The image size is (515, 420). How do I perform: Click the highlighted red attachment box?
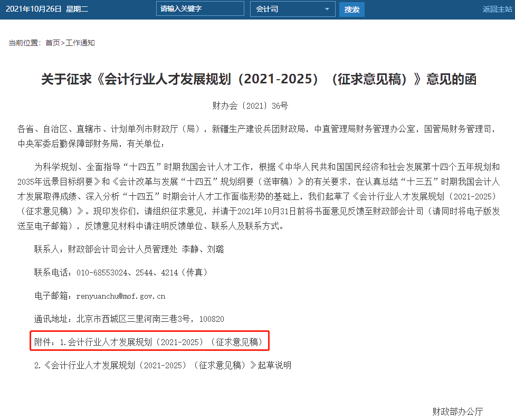(x=149, y=341)
